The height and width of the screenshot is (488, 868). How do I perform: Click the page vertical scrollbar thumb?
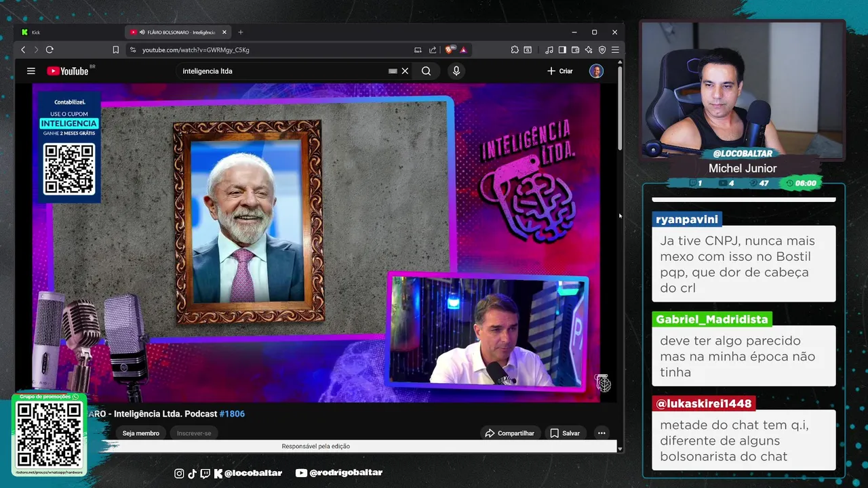pyautogui.click(x=620, y=108)
